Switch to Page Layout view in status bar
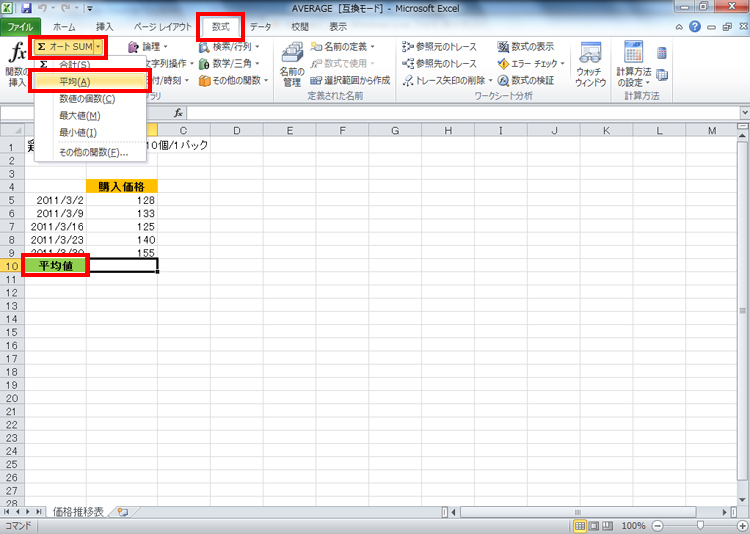The image size is (750, 534). pos(594,526)
